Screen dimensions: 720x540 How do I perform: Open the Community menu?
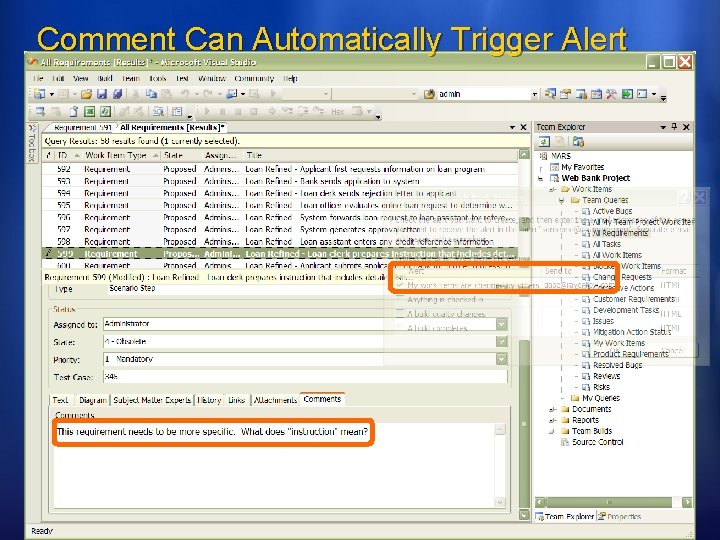pos(254,79)
